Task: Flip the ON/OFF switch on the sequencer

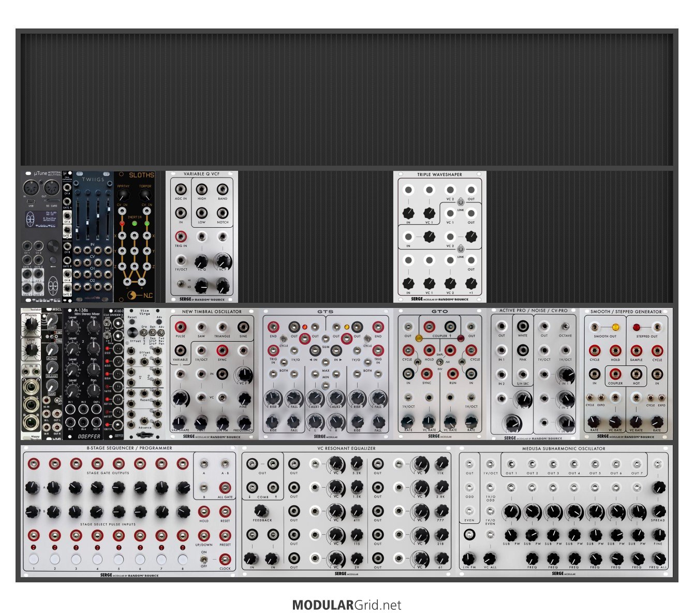Action: coord(204,559)
